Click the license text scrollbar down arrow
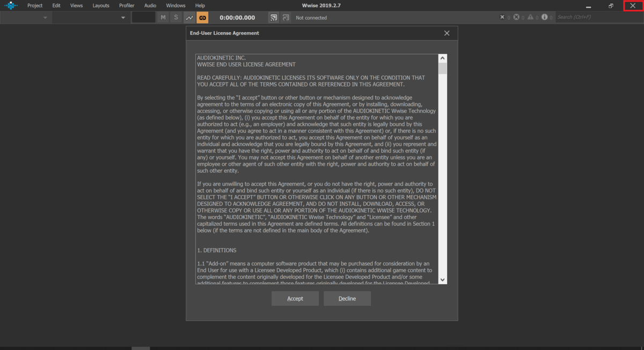The height and width of the screenshot is (350, 644). (443, 280)
